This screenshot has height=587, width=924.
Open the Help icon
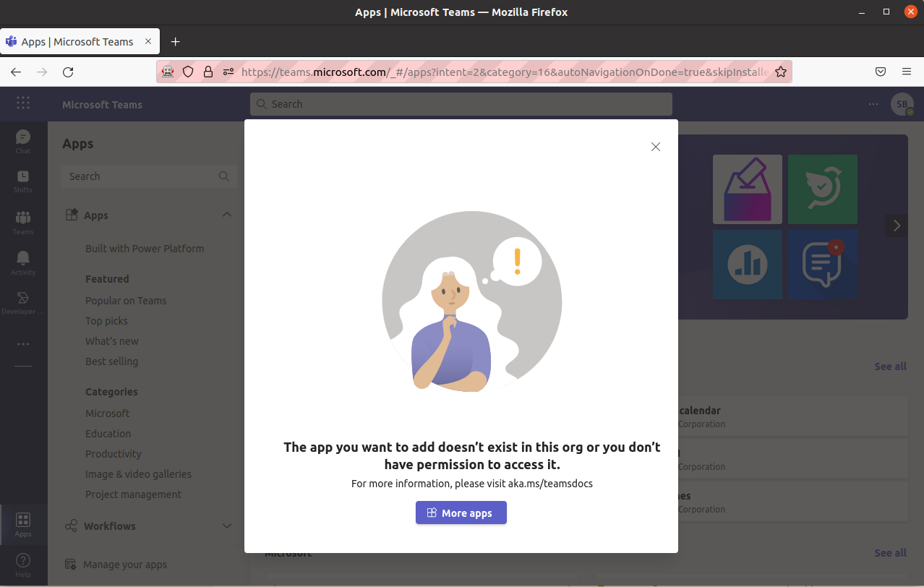click(x=23, y=565)
